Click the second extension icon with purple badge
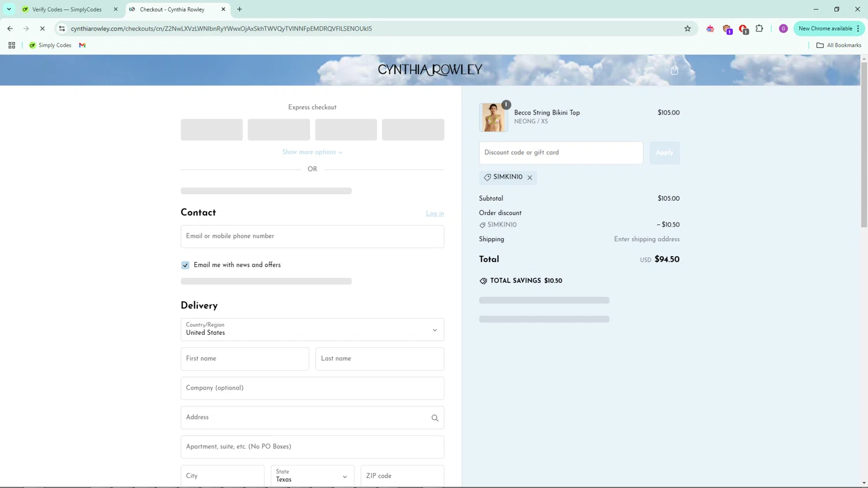The height and width of the screenshot is (488, 868). tap(727, 29)
